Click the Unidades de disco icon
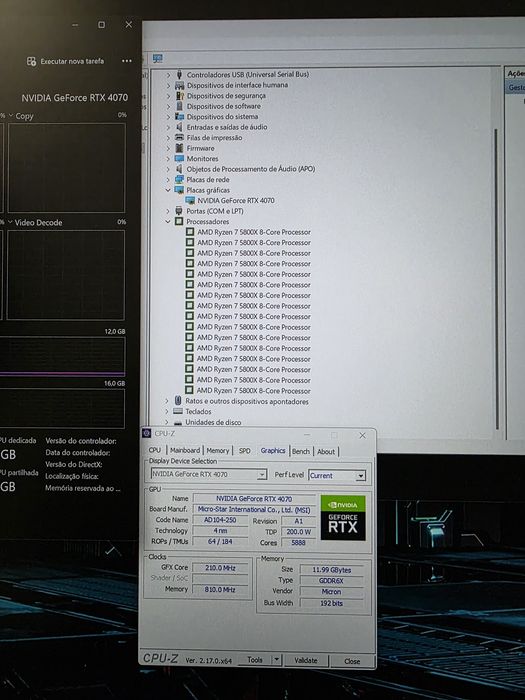 [x=178, y=422]
